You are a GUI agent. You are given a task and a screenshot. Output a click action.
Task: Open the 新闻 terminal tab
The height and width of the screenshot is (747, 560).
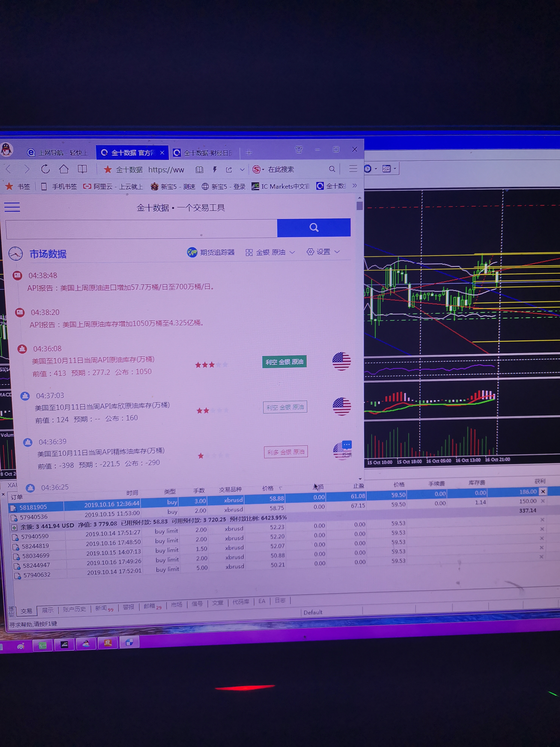(104, 608)
